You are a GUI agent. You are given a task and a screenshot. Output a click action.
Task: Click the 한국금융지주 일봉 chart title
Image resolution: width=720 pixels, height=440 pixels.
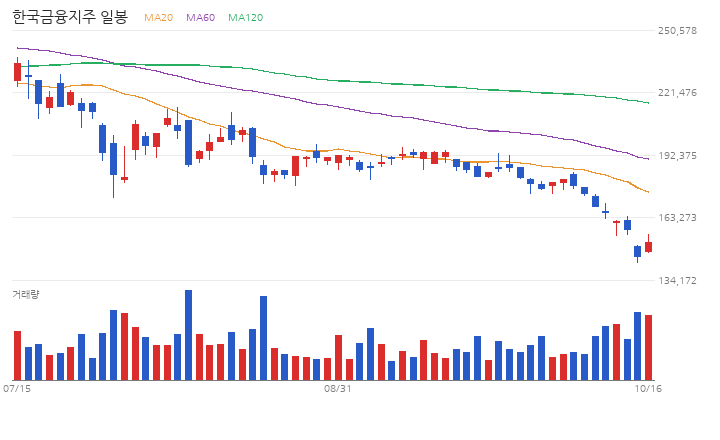pyautogui.click(x=70, y=17)
